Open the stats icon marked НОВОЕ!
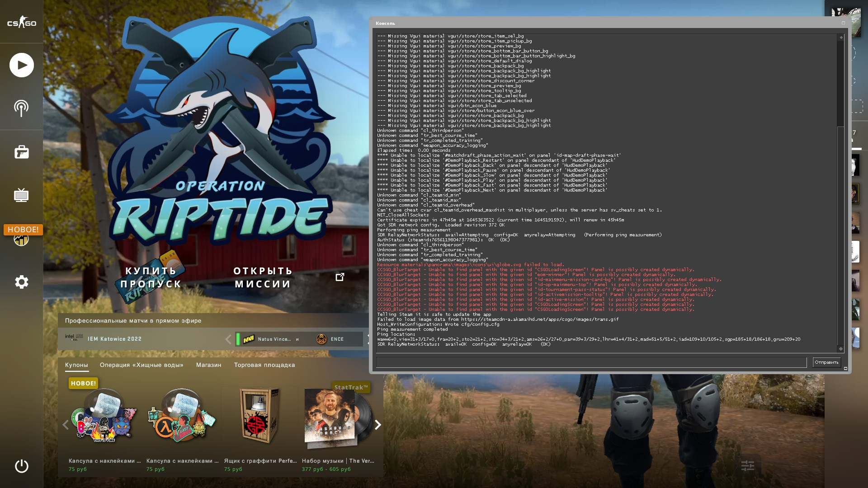The image size is (868, 488). tap(21, 239)
